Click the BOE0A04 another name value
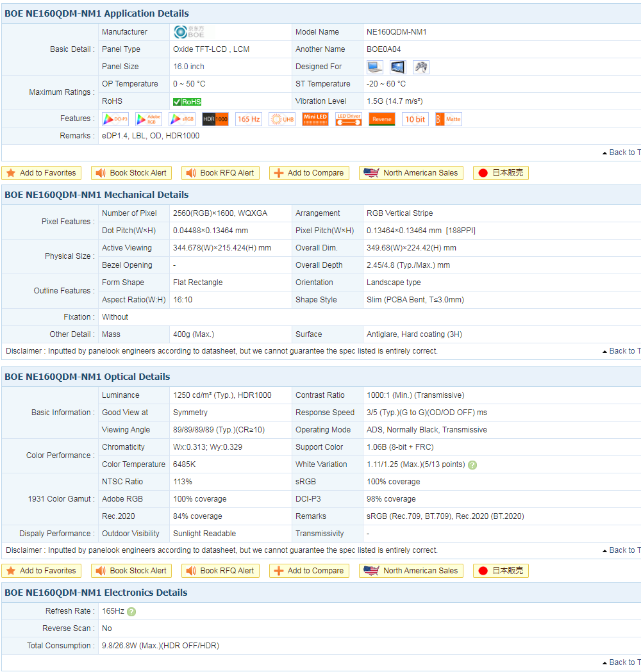The image size is (641, 672). (x=384, y=49)
